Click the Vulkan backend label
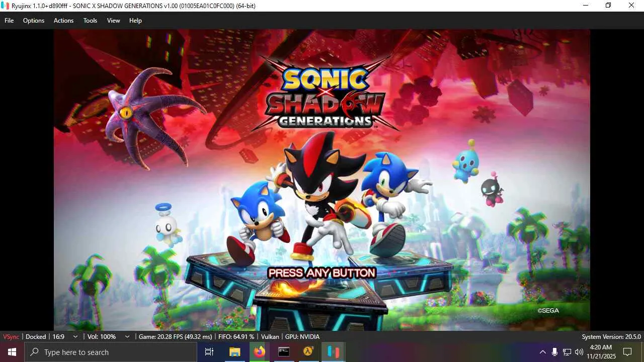 coord(270,337)
